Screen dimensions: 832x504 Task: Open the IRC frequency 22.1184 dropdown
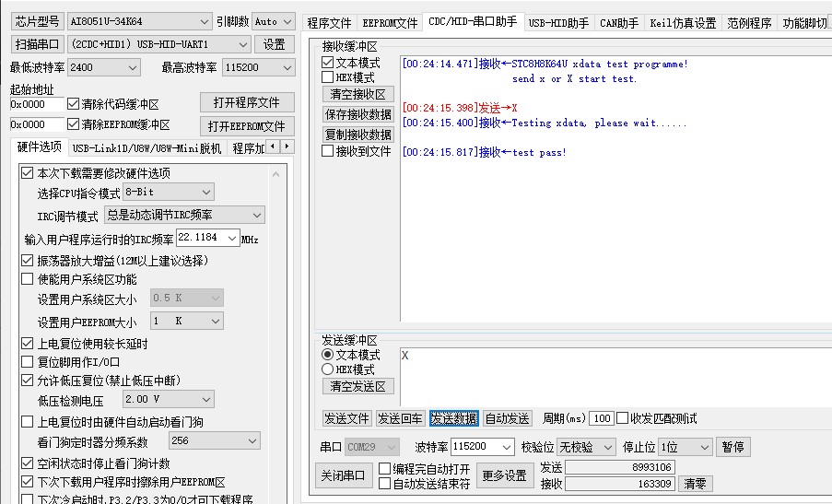coord(208,239)
